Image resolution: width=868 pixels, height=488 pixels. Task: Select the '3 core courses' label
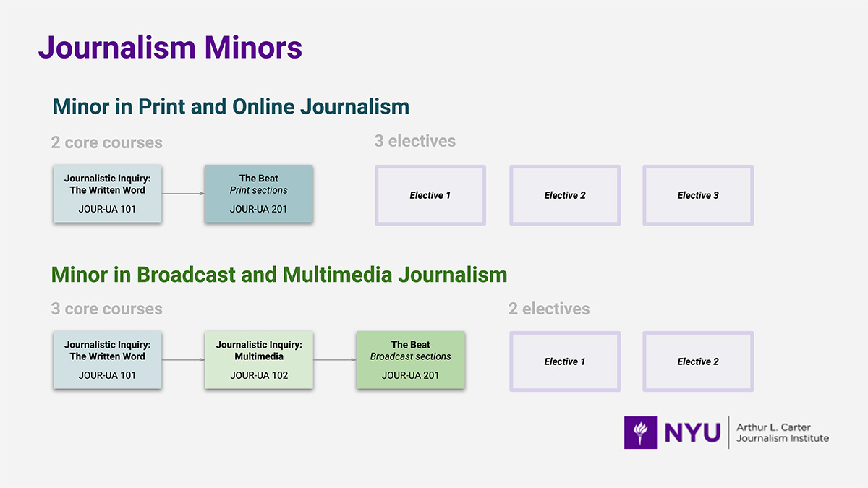coord(106,309)
